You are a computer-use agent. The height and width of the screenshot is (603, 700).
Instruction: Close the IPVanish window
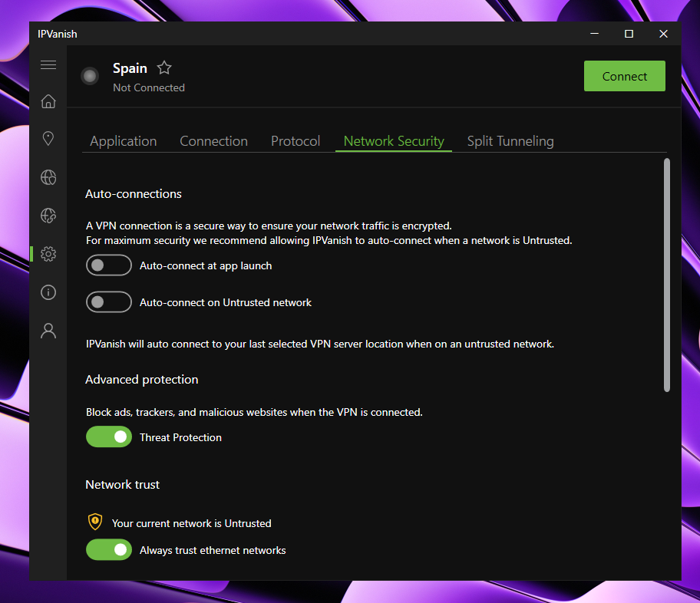pyautogui.click(x=663, y=34)
